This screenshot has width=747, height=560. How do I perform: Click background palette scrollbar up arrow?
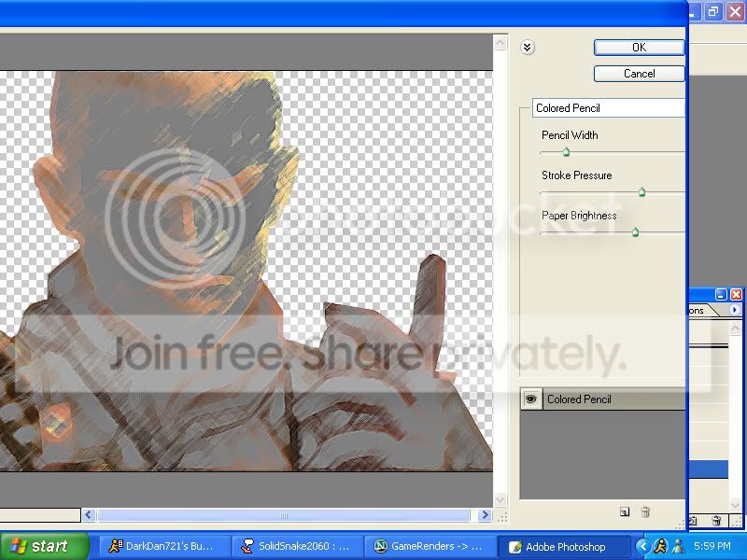pos(735,328)
